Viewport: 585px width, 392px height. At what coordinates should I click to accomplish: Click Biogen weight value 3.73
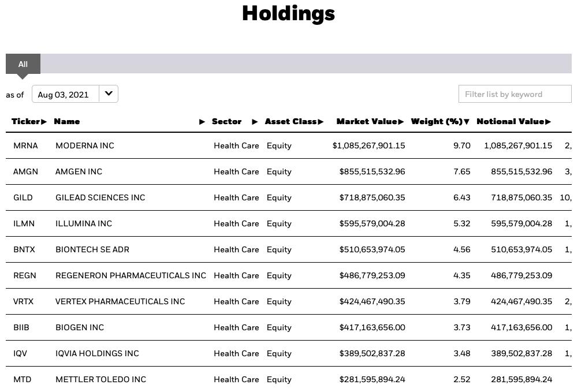(x=462, y=327)
